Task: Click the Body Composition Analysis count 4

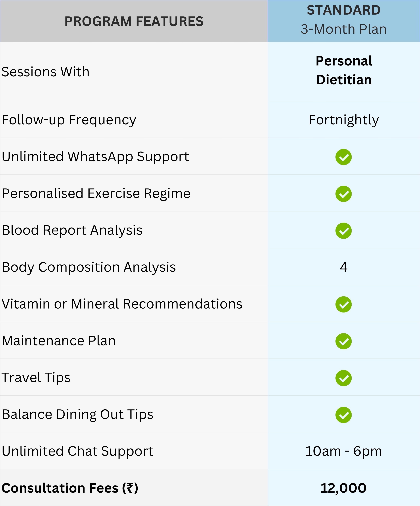Action: [x=344, y=267]
